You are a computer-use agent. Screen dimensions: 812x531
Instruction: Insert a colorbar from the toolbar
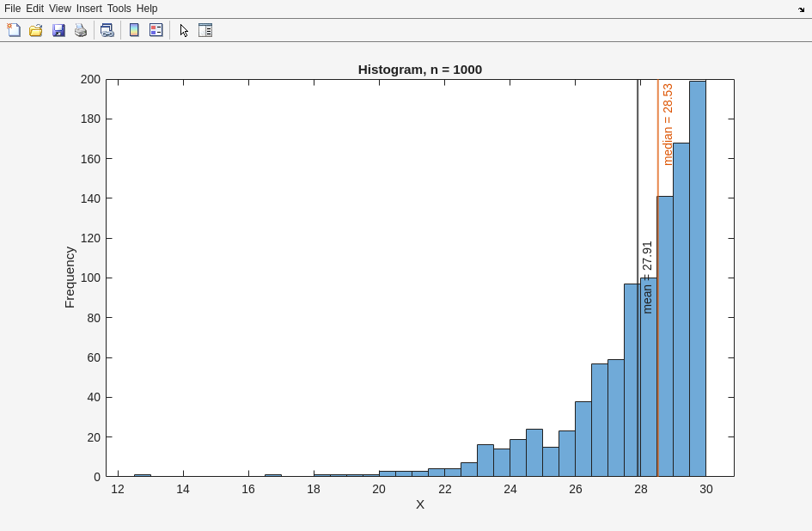pyautogui.click(x=134, y=30)
